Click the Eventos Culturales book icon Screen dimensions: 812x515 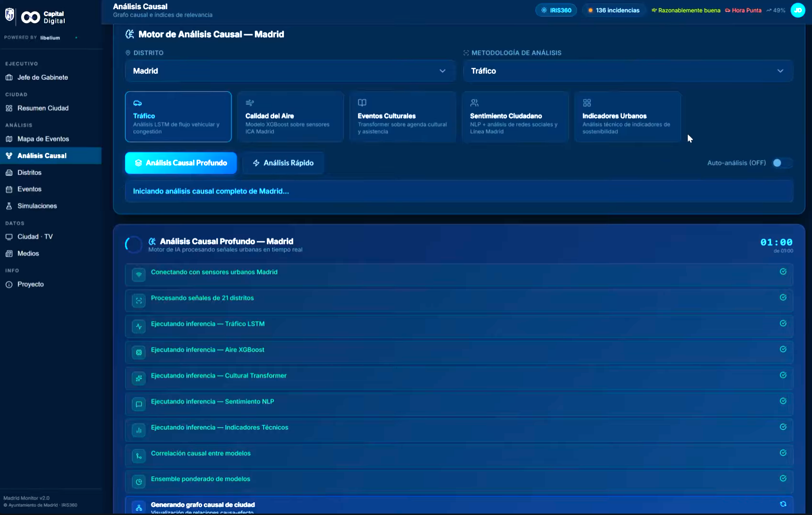tap(362, 103)
